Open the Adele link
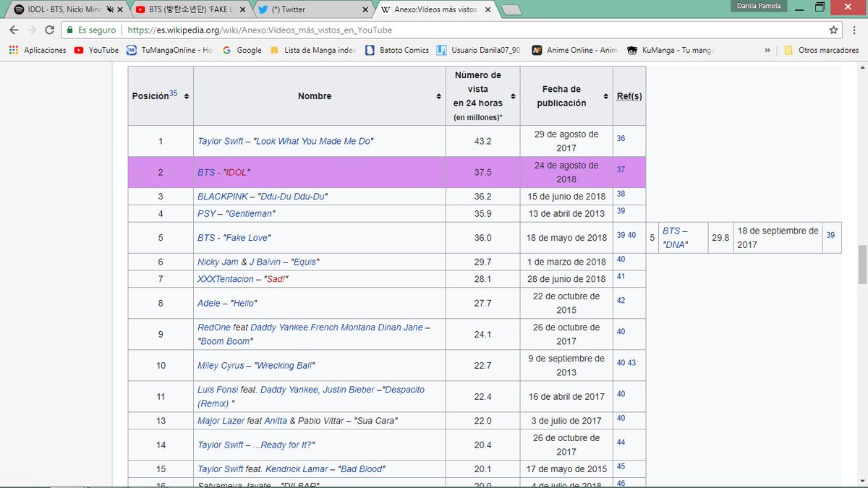The image size is (868, 488). 210,304
